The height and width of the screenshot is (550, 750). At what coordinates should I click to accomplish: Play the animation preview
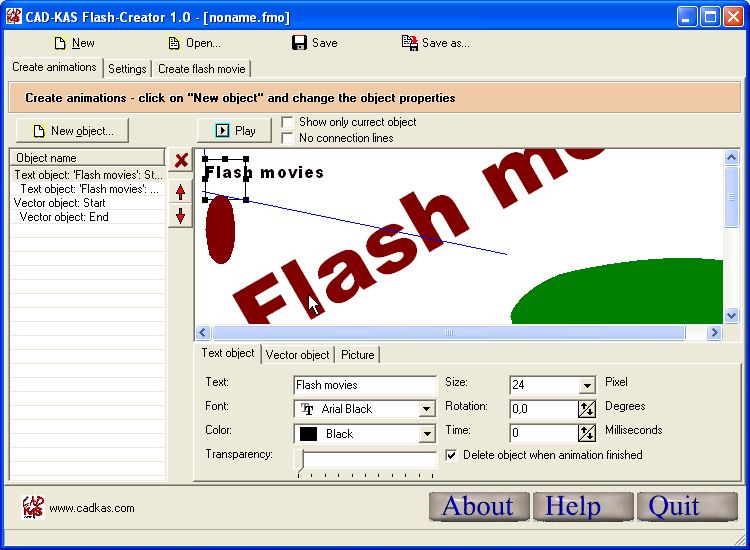(234, 131)
